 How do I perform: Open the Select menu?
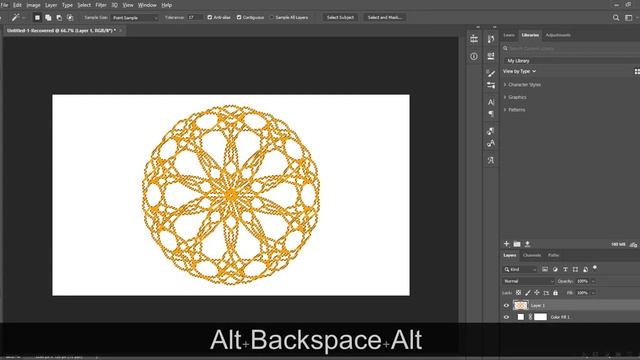tap(84, 5)
